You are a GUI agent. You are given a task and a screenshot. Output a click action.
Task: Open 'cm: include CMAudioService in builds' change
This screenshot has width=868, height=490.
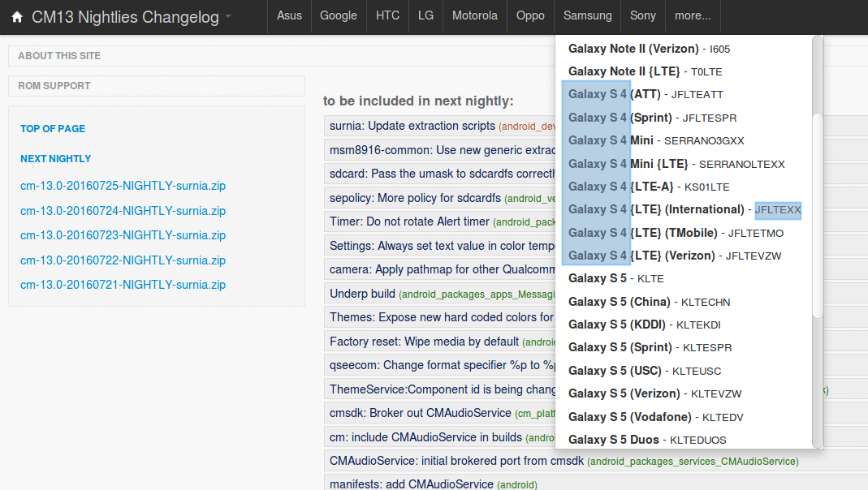pyautogui.click(x=425, y=437)
